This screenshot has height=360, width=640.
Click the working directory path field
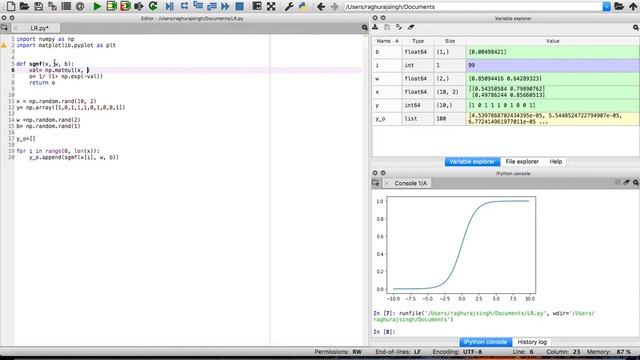point(473,7)
